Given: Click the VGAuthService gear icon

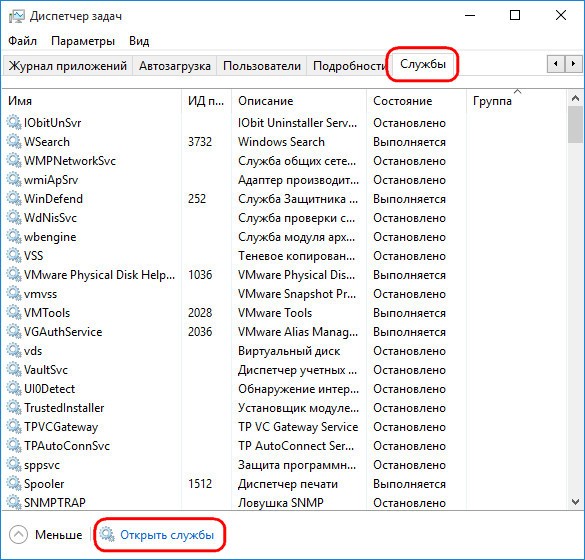Looking at the screenshot, I should 14,332.
